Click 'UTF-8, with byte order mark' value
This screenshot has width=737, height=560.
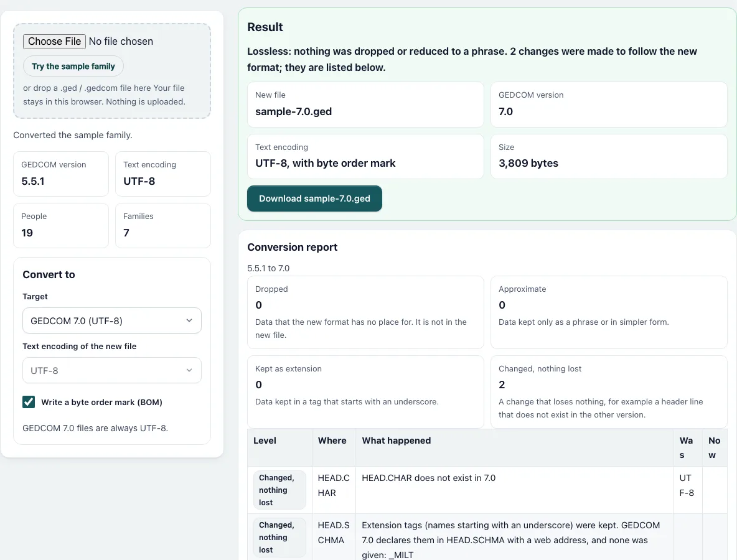click(x=326, y=164)
